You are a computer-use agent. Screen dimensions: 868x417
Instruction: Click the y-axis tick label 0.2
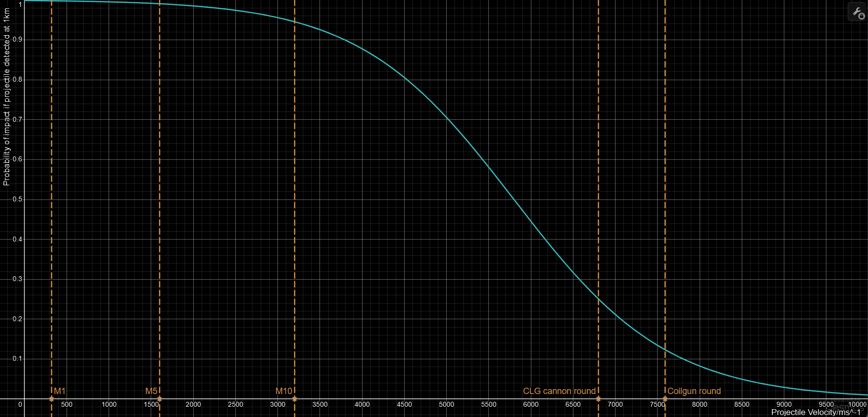[x=18, y=319]
